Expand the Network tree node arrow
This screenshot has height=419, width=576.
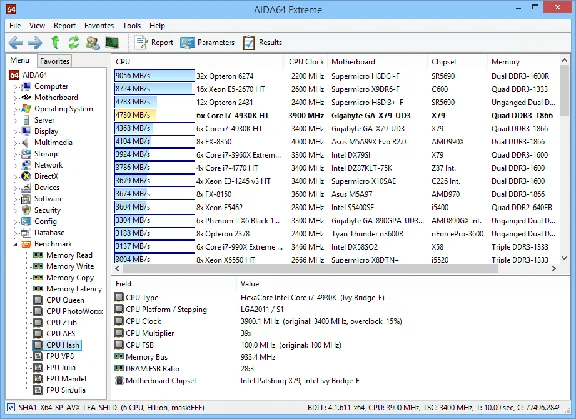(15, 166)
